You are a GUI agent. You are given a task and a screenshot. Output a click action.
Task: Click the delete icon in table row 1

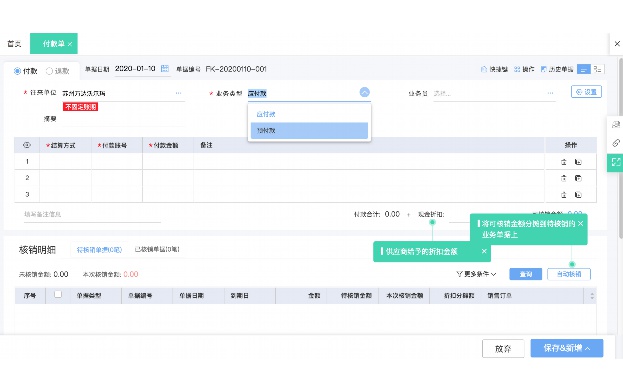563,162
